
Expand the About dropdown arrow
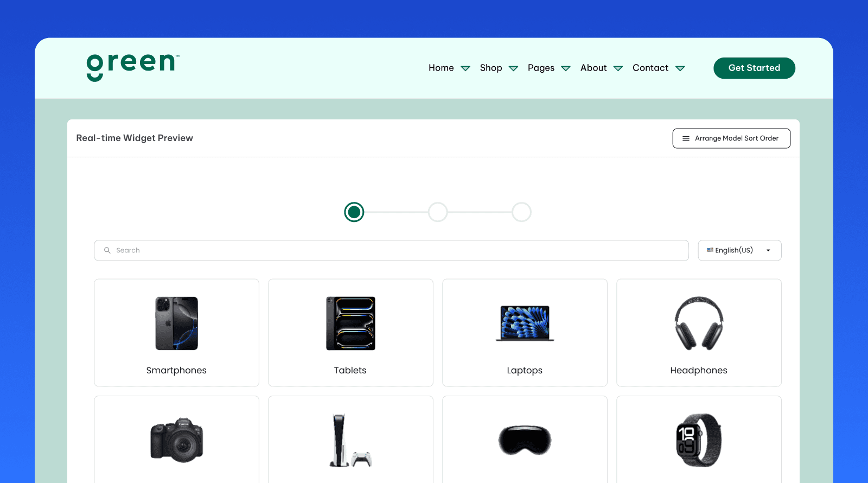click(x=618, y=68)
